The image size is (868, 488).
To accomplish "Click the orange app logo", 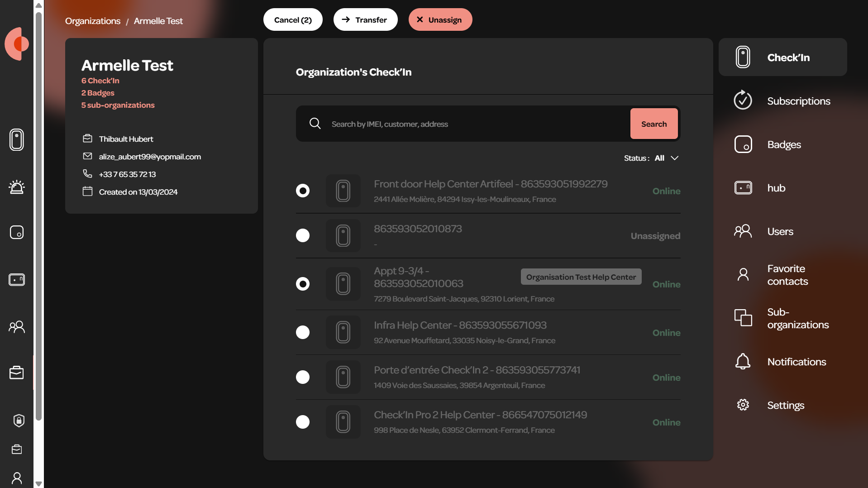I will [17, 44].
